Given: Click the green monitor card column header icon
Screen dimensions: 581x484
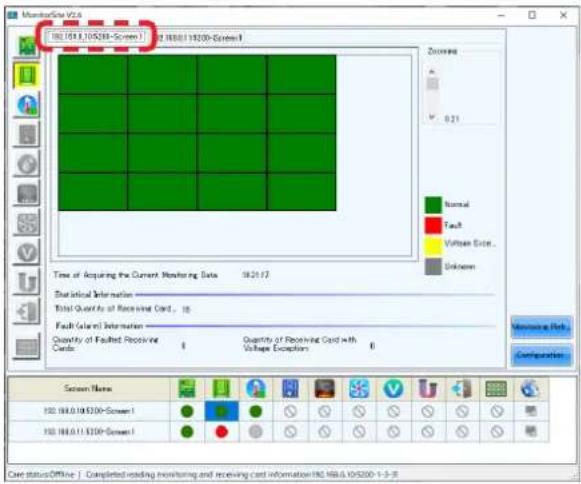Looking at the screenshot, I should pos(496,389).
